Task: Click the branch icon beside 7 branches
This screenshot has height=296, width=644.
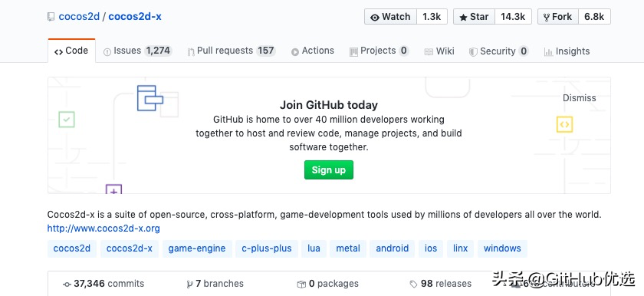Action: [190, 284]
